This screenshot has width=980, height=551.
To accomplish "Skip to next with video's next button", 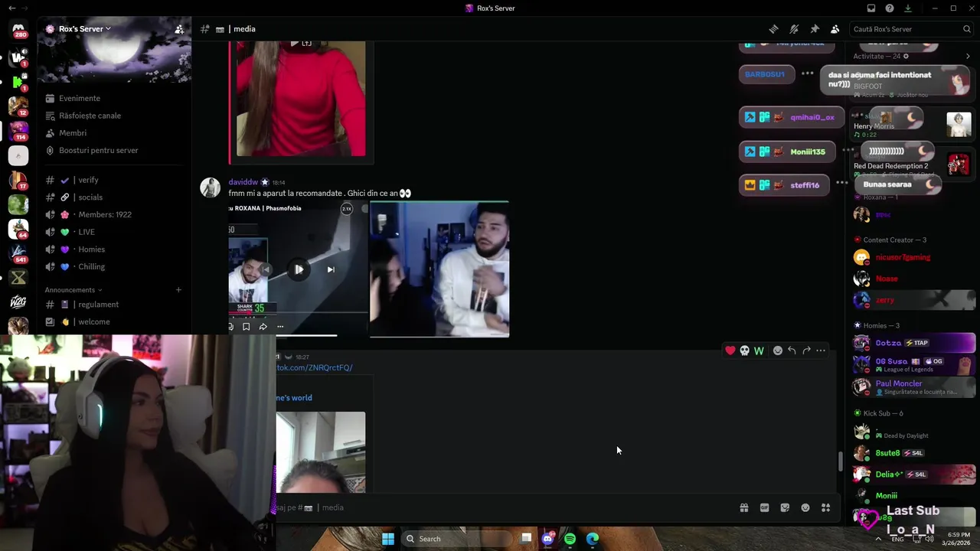I will [331, 269].
